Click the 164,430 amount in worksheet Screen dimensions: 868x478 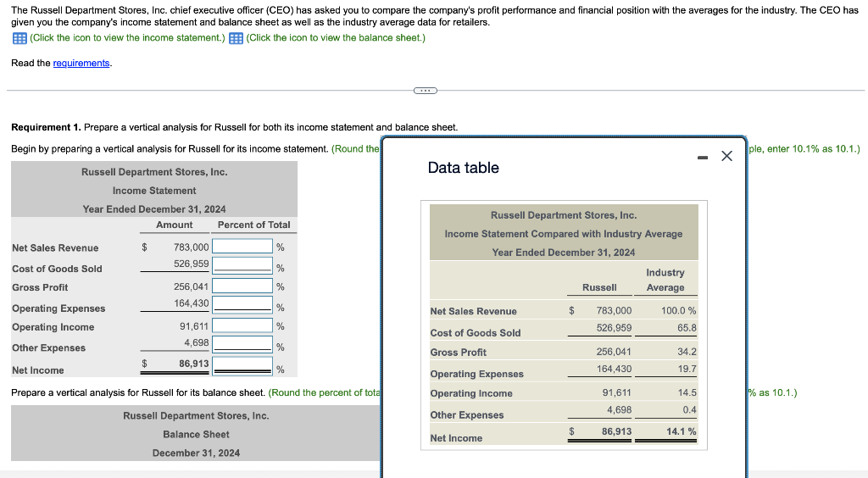coord(191,303)
